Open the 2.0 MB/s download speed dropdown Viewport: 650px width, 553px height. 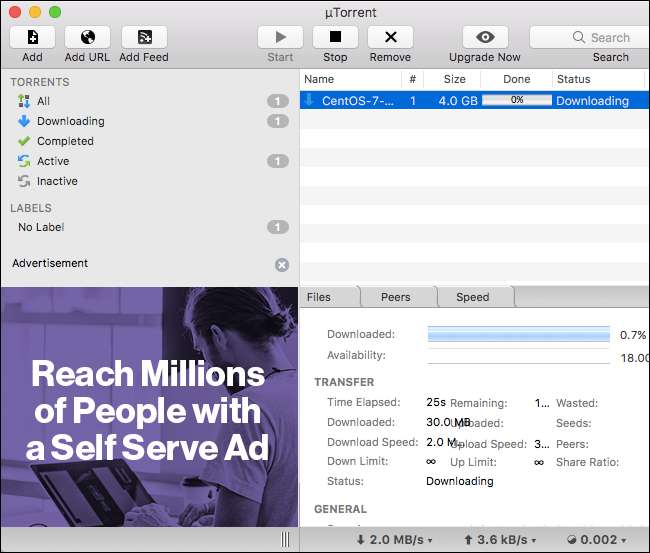395,540
